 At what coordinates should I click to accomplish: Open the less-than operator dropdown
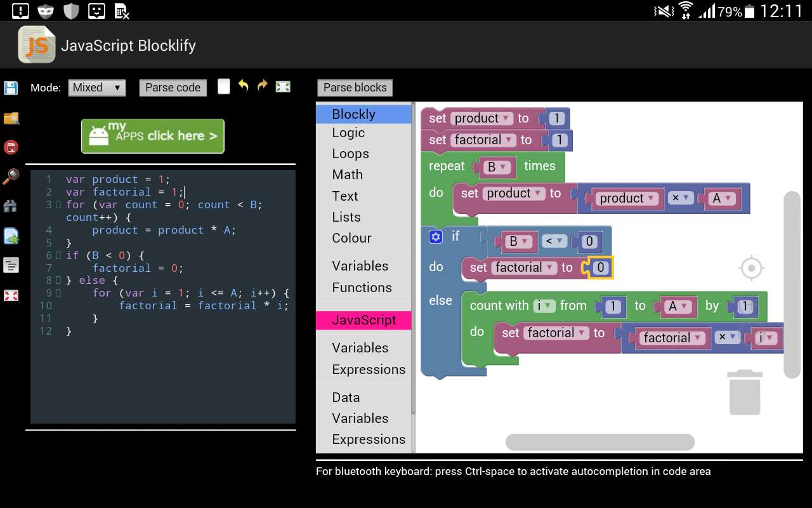click(x=551, y=241)
